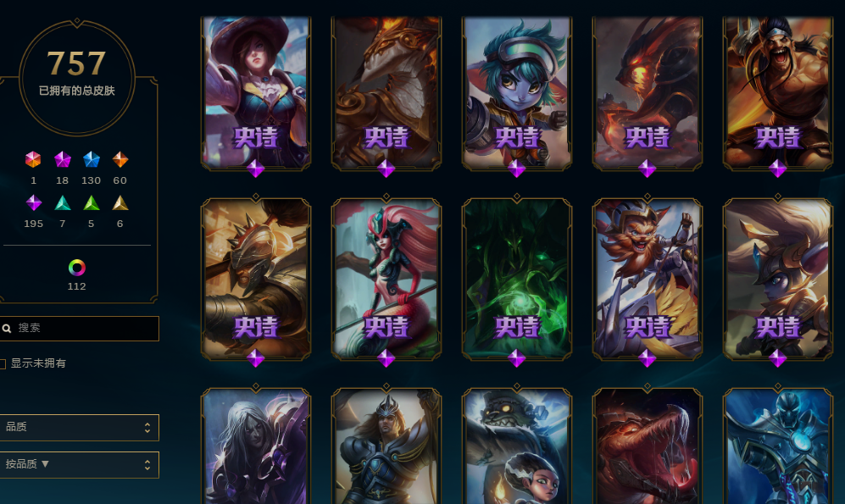
Task: Click the teal triangle gem icon above 7
Action: click(63, 203)
